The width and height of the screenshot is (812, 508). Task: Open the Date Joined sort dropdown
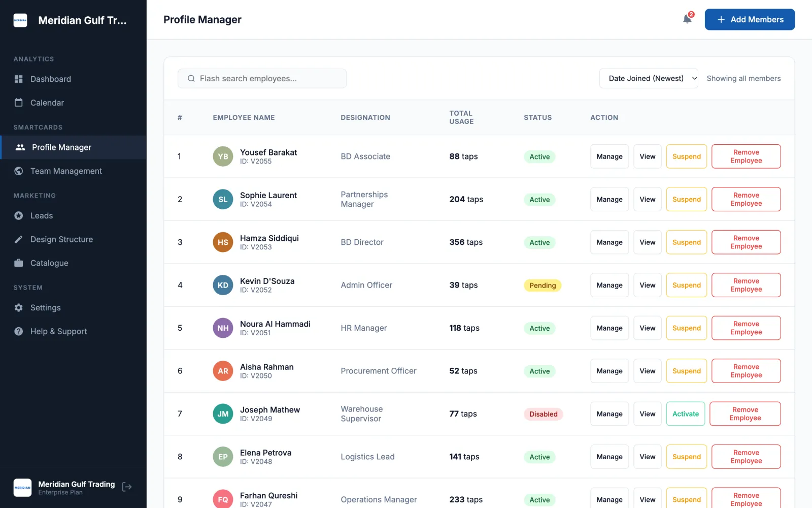pyautogui.click(x=649, y=79)
